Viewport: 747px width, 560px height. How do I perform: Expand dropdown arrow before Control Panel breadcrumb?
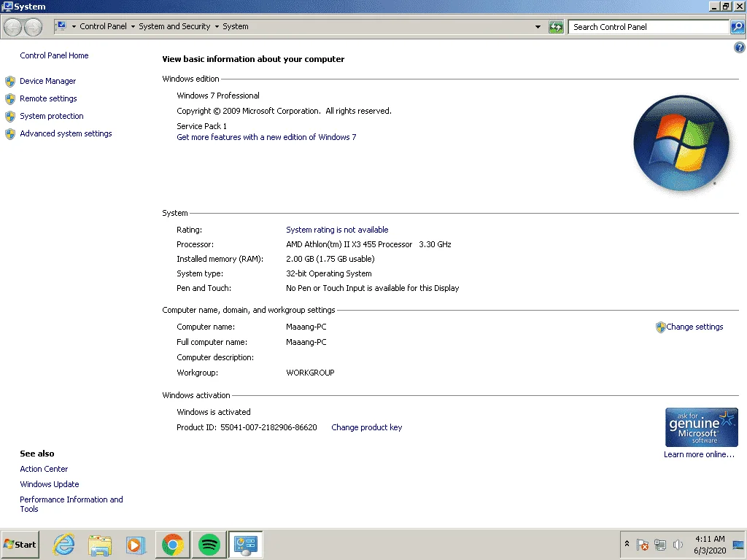click(74, 27)
